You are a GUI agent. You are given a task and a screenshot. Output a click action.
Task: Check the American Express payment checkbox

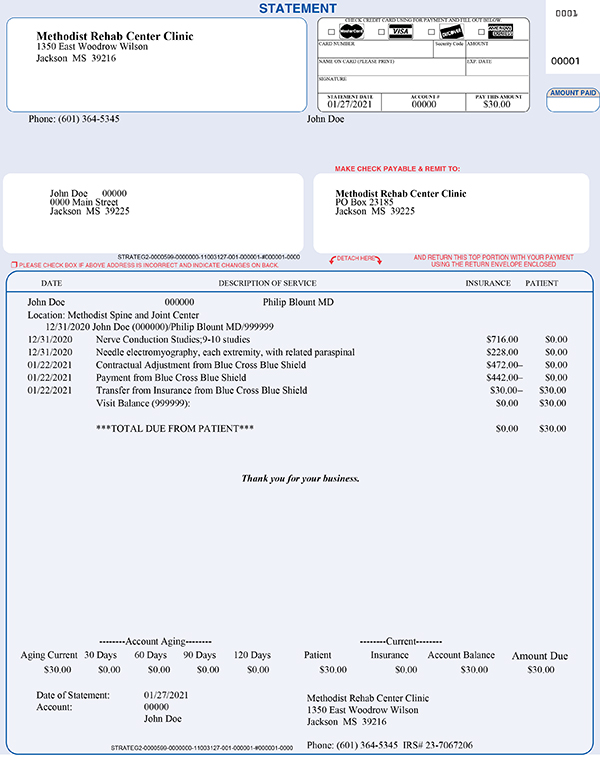481,32
